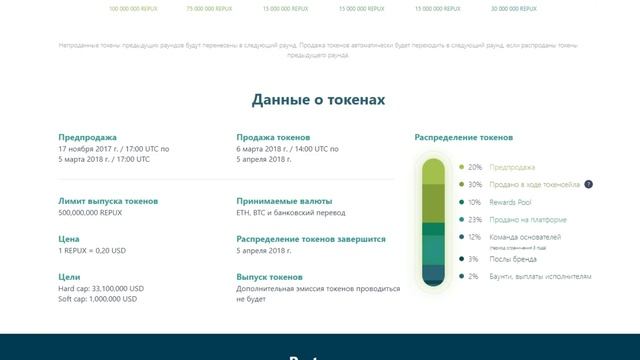Click the 'Выпуск токенов' heading
The width and height of the screenshot is (640, 360).
coord(269,277)
